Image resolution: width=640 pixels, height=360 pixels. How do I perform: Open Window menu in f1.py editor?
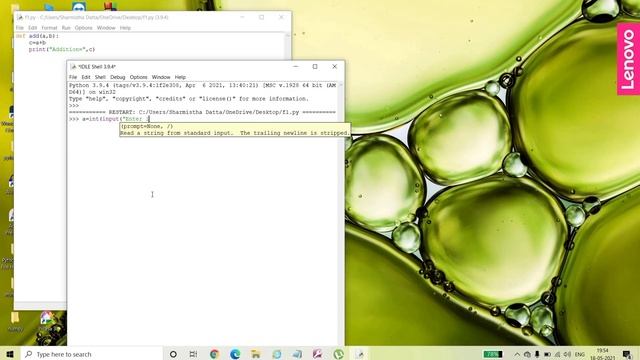pyautogui.click(x=106, y=28)
